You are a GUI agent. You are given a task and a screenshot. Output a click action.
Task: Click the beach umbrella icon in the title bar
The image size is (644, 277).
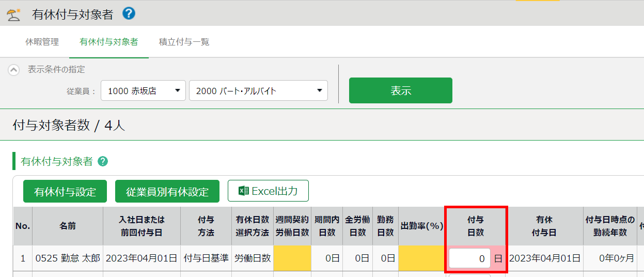tap(14, 14)
